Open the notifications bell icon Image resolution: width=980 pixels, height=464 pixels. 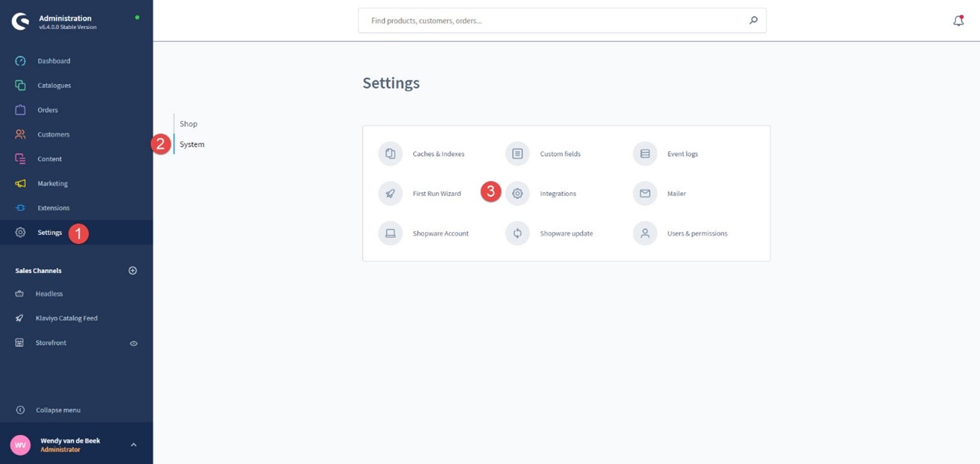[x=958, y=21]
